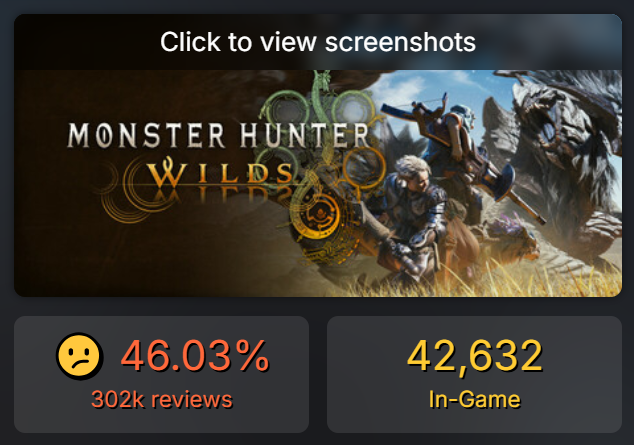Click the In-Game label
Screen dimensions: 634x445
coord(474,399)
